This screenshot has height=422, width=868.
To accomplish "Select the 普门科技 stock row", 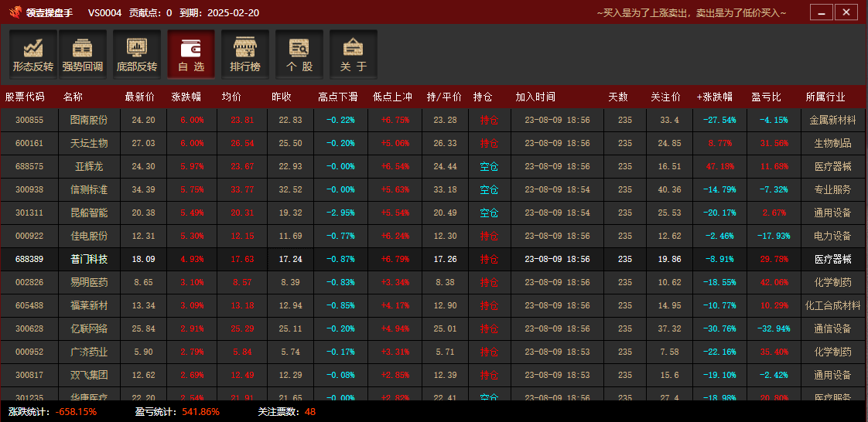I will [x=89, y=260].
